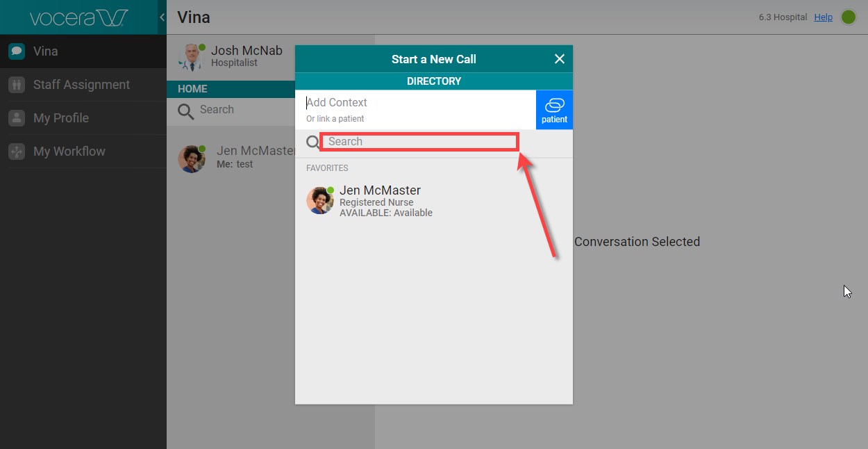
Task: Click the link patient button
Action: [x=554, y=109]
